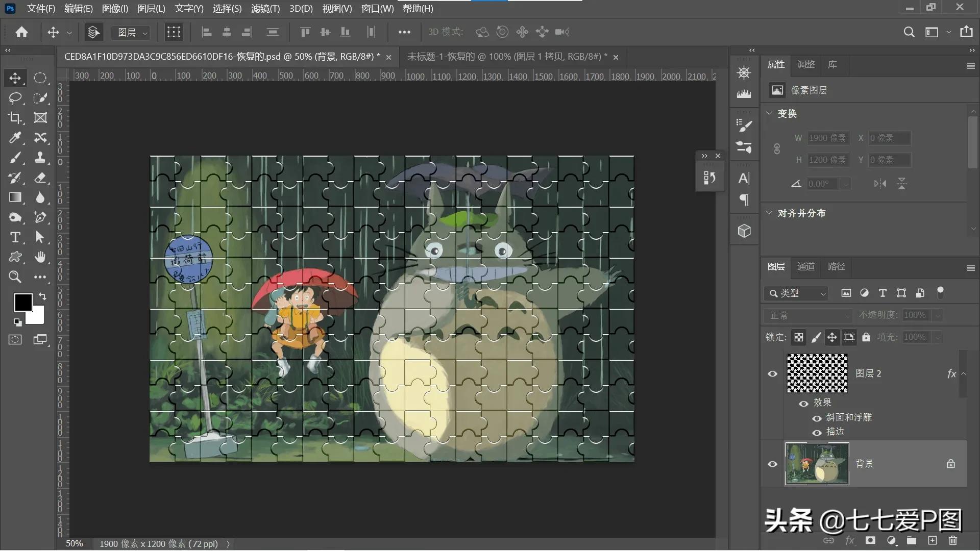Open the 图层 auto-select dropdown
980x551 pixels.
pyautogui.click(x=131, y=33)
